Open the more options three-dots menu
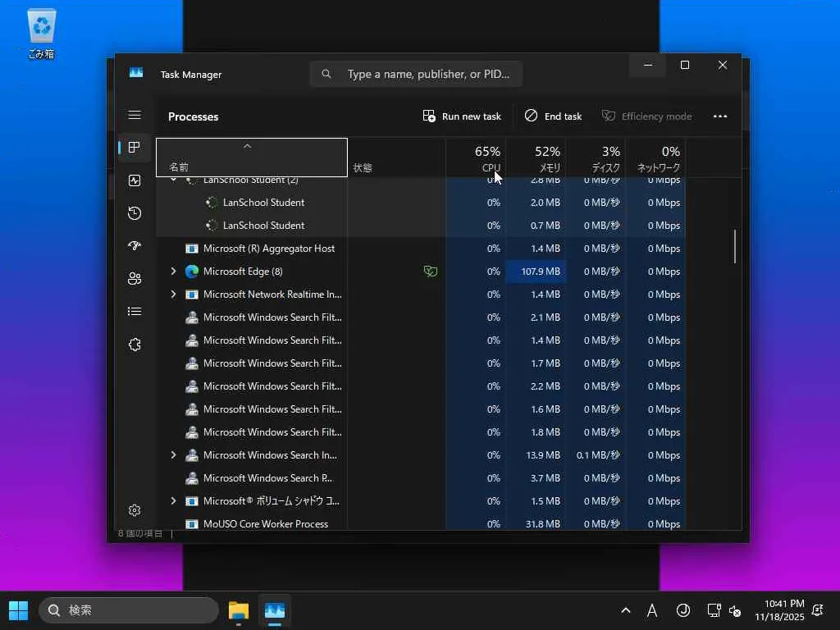The height and width of the screenshot is (630, 840). 720,116
